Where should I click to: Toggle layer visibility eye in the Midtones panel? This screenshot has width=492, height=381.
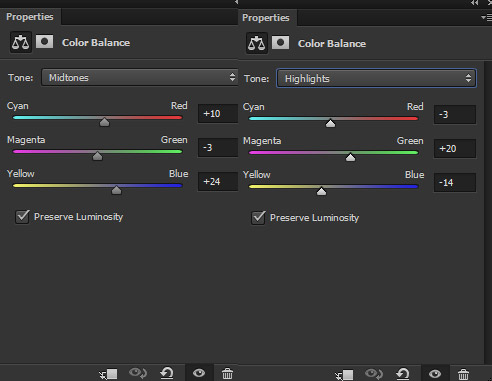click(x=199, y=373)
